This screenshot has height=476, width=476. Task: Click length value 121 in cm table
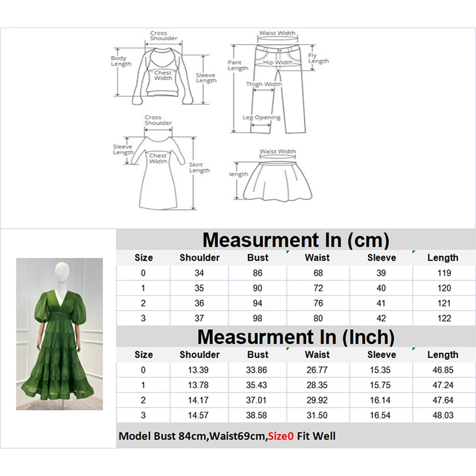pyautogui.click(x=444, y=303)
